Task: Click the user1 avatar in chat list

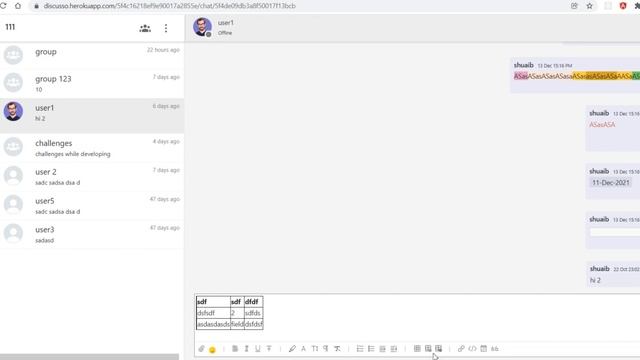Action: pyautogui.click(x=13, y=111)
